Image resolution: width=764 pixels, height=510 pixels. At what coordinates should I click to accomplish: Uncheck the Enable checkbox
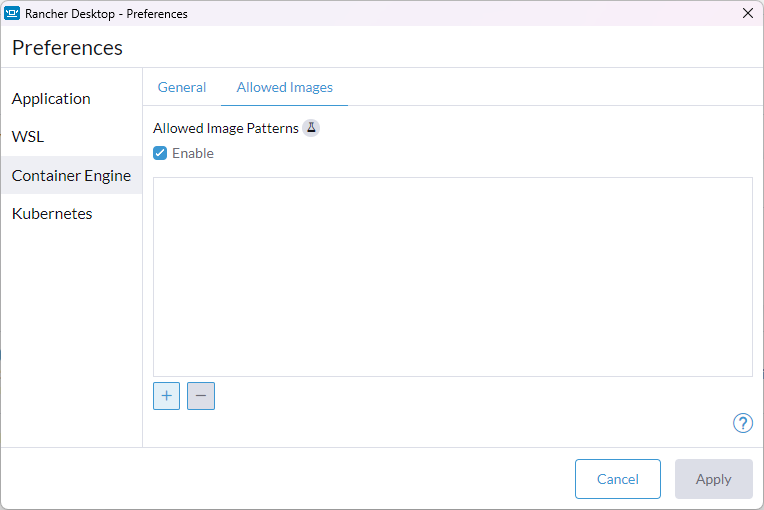coord(160,153)
